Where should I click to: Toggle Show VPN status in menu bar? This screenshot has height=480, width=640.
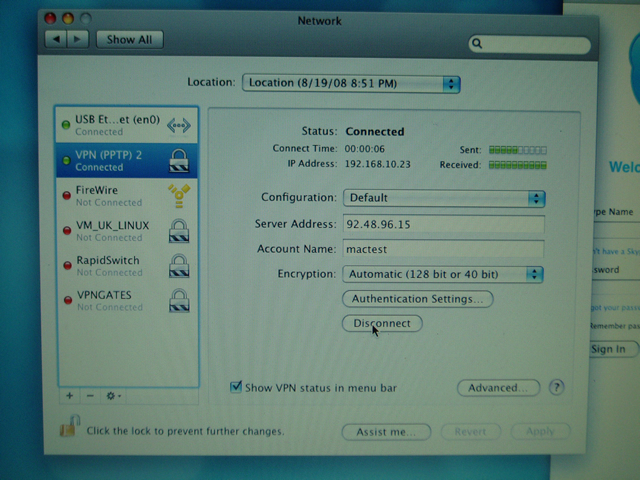pyautogui.click(x=236, y=387)
